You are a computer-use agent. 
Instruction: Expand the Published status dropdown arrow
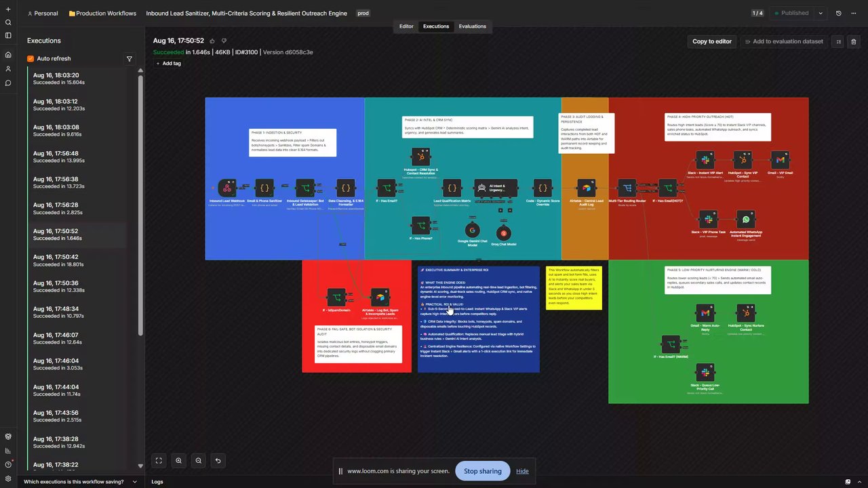coord(821,13)
